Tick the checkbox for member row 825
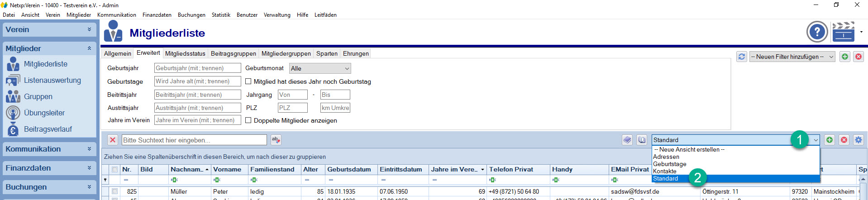This screenshot has height=200, width=868. pos(114,191)
